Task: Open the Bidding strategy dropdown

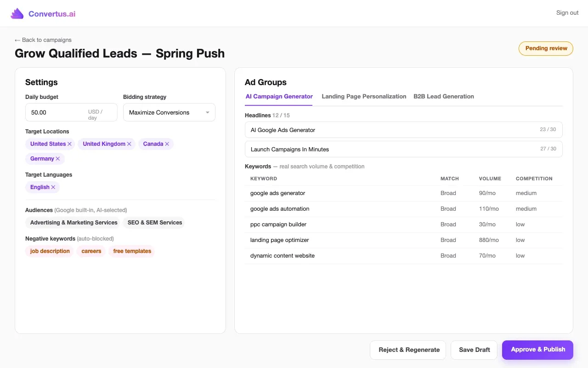Action: click(169, 112)
